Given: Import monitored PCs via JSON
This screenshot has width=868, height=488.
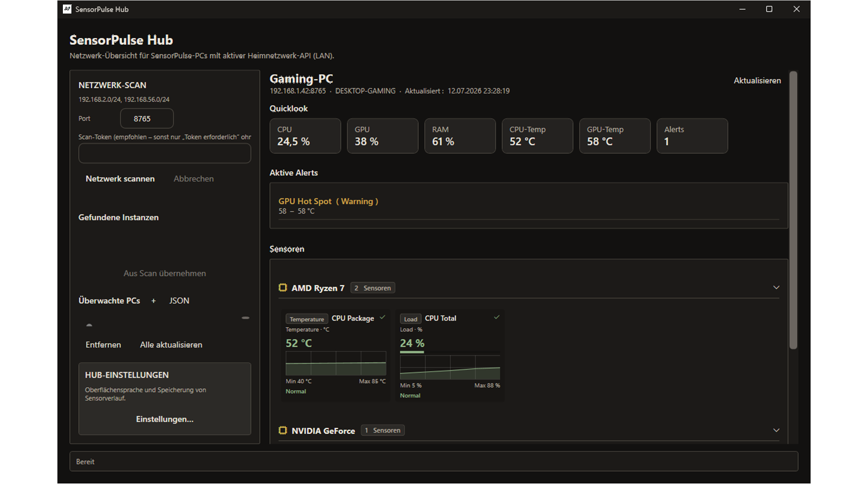Looking at the screenshot, I should coord(179,301).
